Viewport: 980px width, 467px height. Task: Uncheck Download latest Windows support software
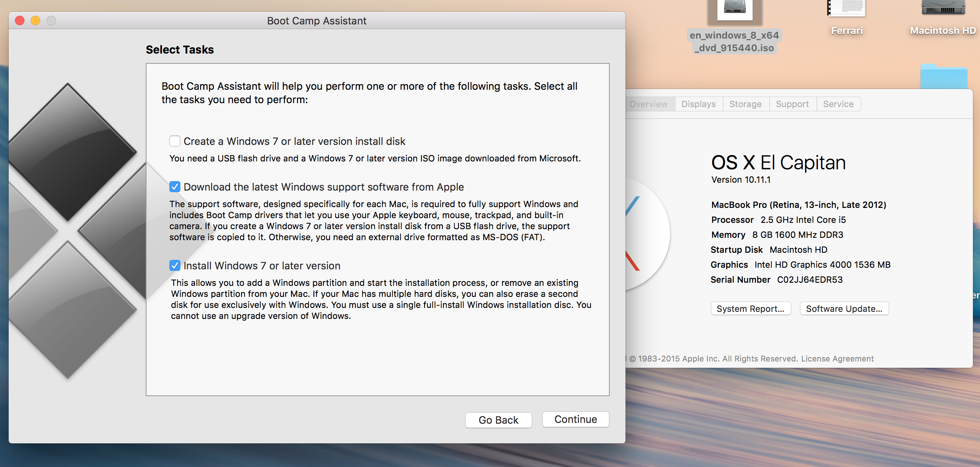click(175, 187)
